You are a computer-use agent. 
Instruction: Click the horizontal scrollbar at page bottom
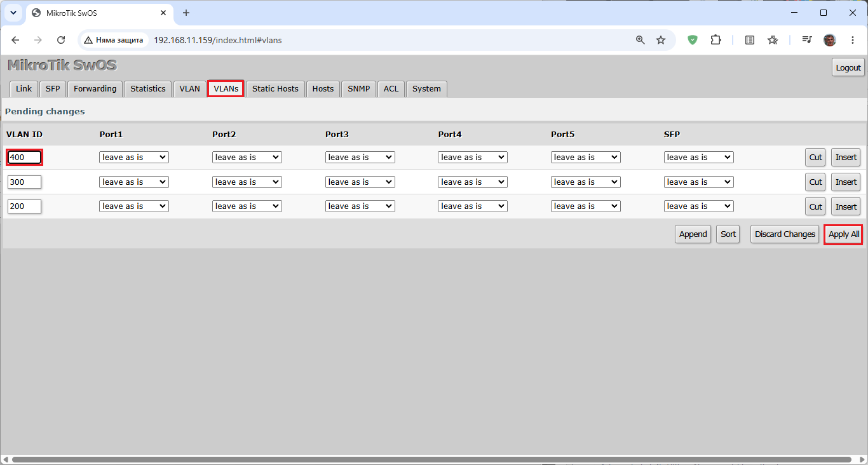coord(431,459)
